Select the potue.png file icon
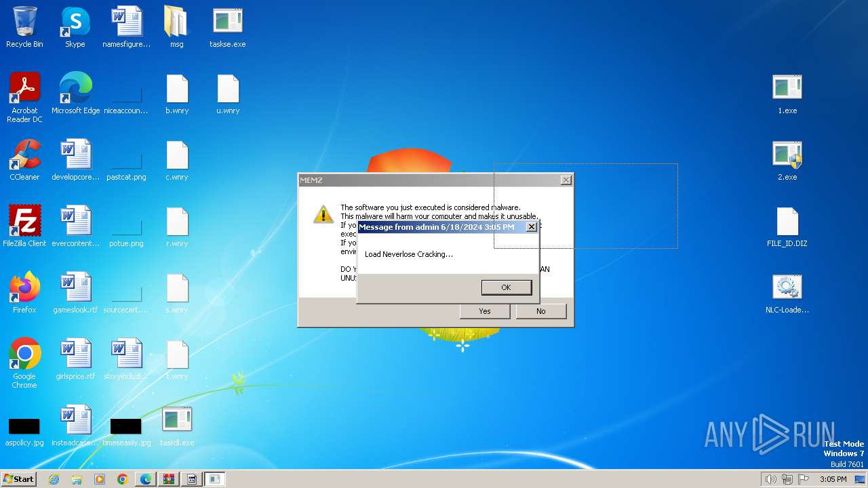Screen dimensions: 868x488 126,226
